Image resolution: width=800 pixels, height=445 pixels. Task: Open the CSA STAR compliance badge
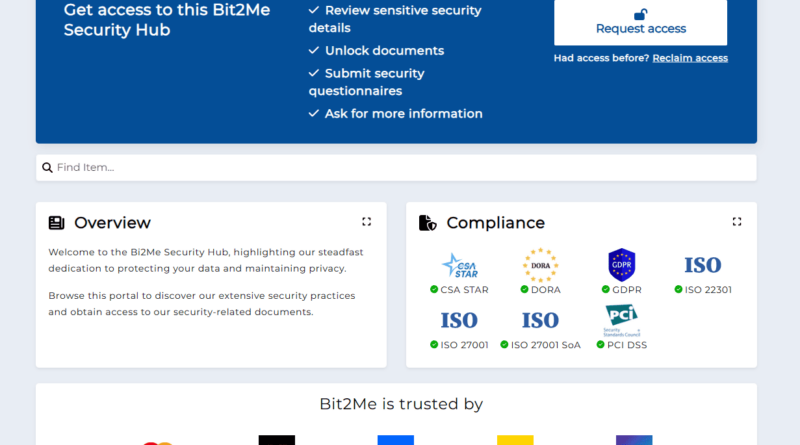[x=459, y=266]
